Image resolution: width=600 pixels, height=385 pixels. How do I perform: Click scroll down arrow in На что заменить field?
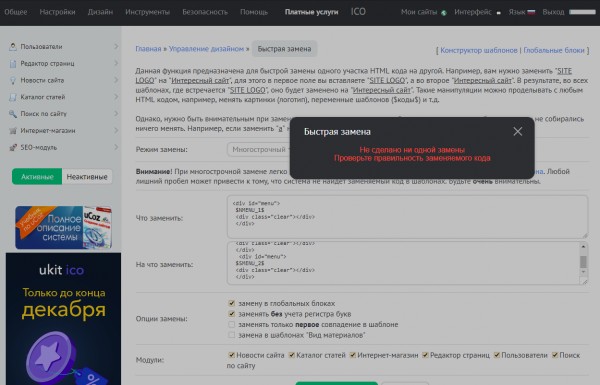[583, 272]
